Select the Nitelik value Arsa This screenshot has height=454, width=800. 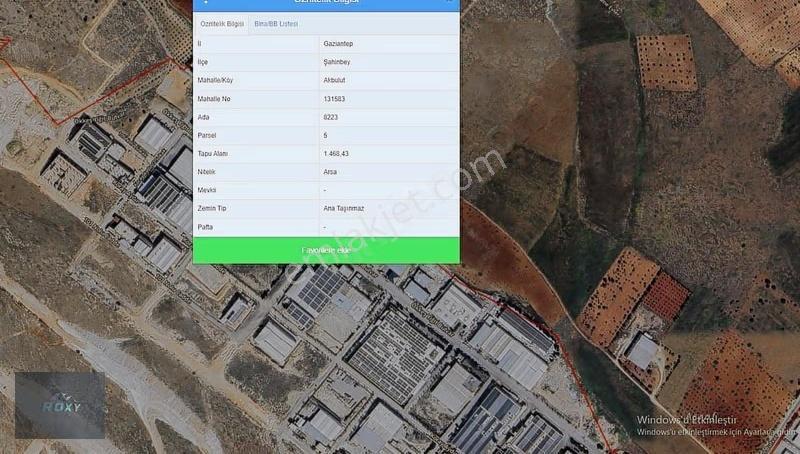(x=330, y=172)
